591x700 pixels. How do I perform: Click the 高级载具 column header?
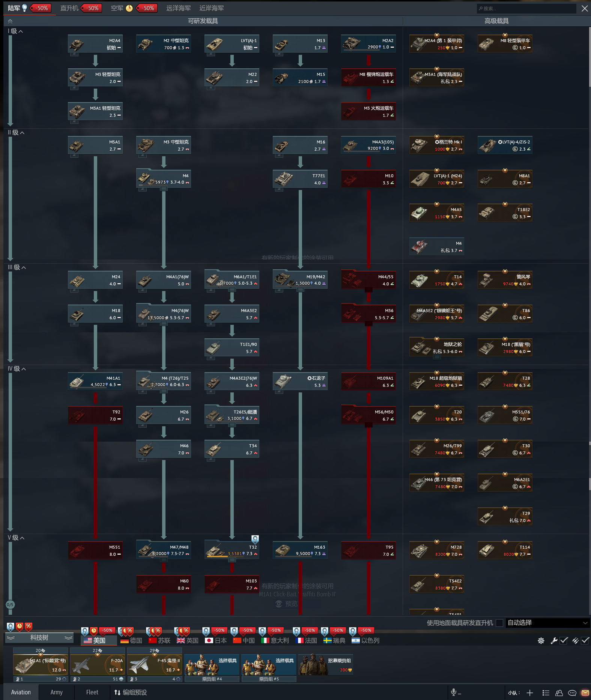coord(496,21)
